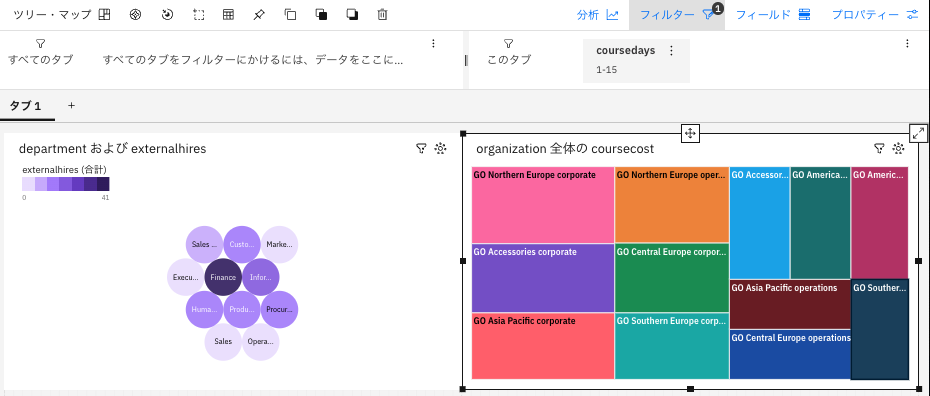
Task: Select the Marke... bubble
Action: [x=279, y=244]
